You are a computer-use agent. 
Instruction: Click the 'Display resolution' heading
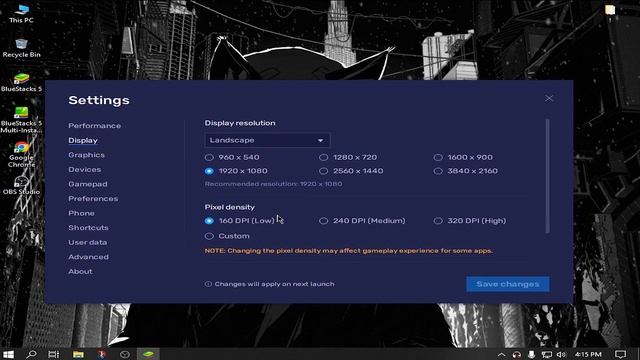tap(240, 123)
